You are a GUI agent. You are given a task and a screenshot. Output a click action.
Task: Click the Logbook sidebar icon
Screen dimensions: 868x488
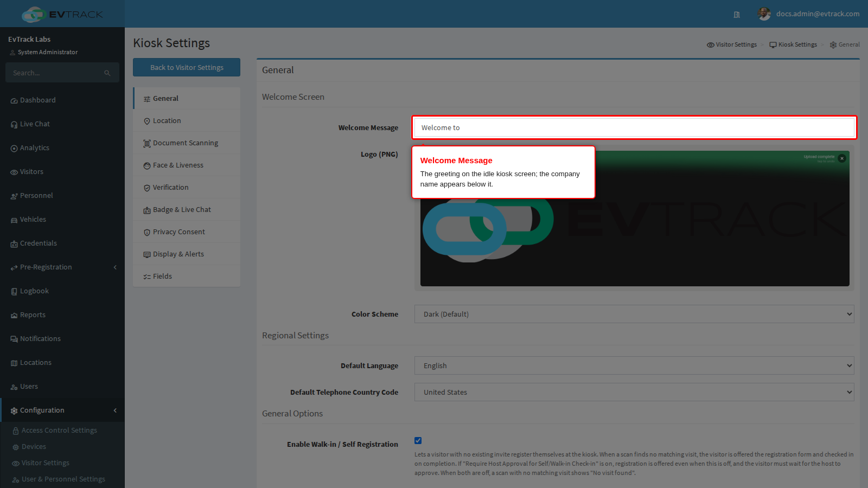click(14, 292)
